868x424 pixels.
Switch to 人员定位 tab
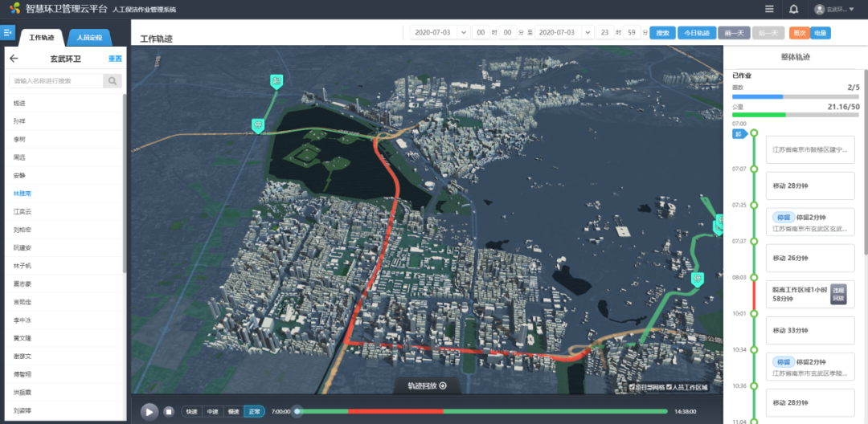pyautogui.click(x=89, y=38)
